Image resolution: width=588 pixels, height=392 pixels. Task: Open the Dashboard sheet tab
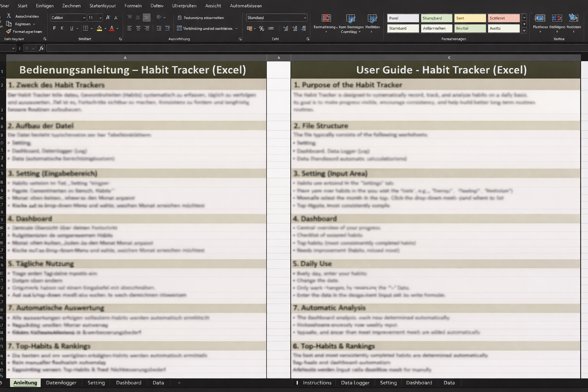pos(129,382)
